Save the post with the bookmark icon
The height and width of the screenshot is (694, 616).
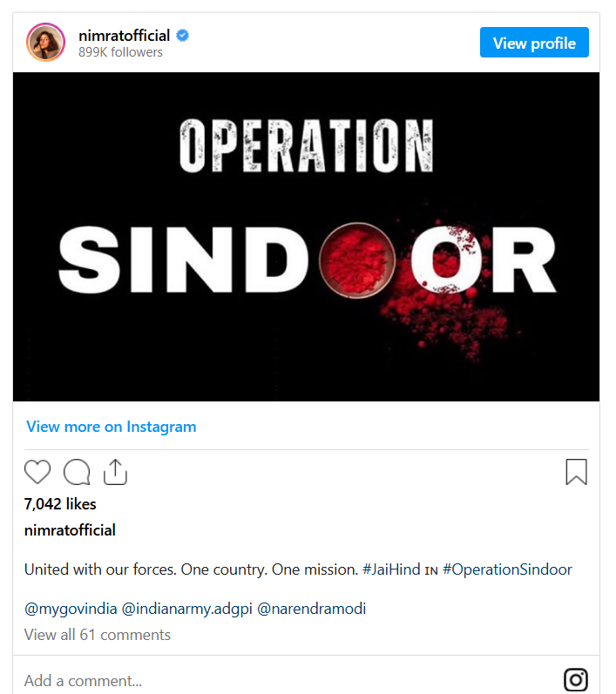click(x=576, y=472)
